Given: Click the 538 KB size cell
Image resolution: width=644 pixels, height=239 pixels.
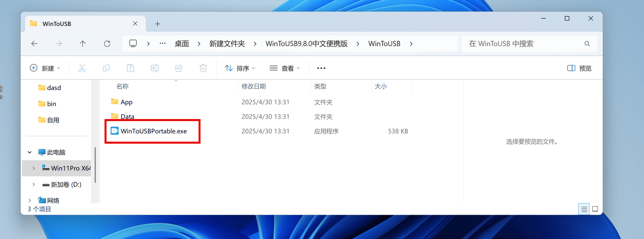Looking at the screenshot, I should (x=398, y=131).
